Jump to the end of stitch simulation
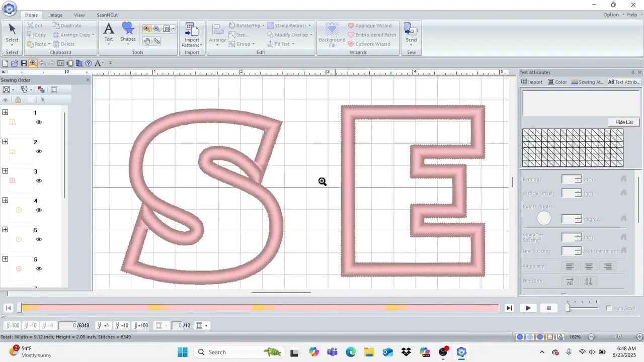 tap(509, 308)
